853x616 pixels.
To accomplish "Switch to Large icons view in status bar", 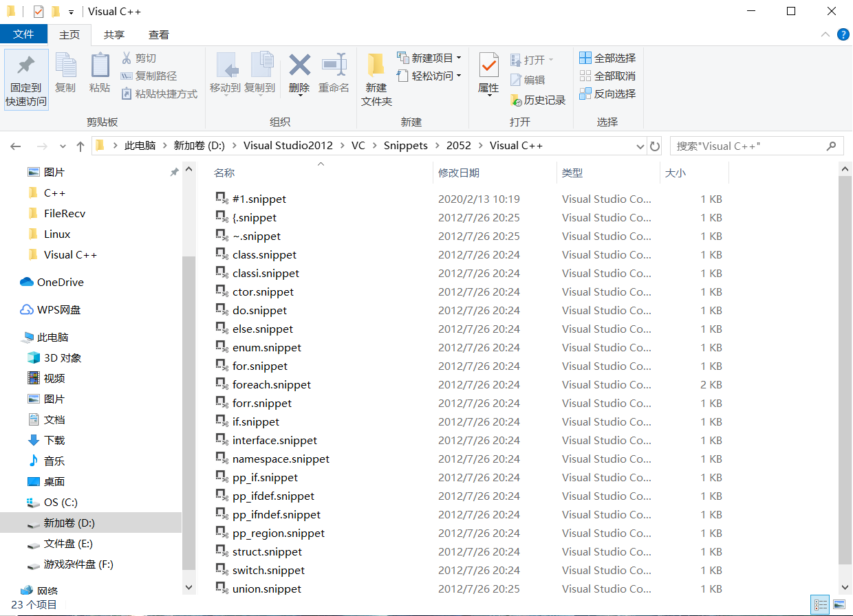I will [839, 605].
